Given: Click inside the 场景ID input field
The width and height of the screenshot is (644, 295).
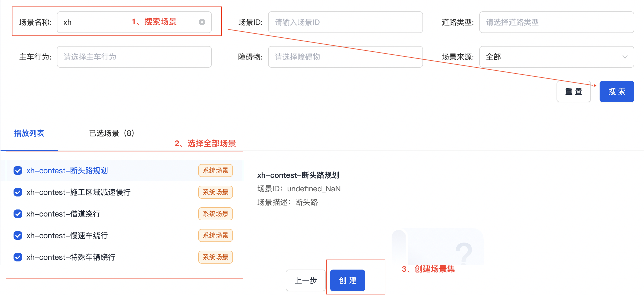Looking at the screenshot, I should click(345, 22).
